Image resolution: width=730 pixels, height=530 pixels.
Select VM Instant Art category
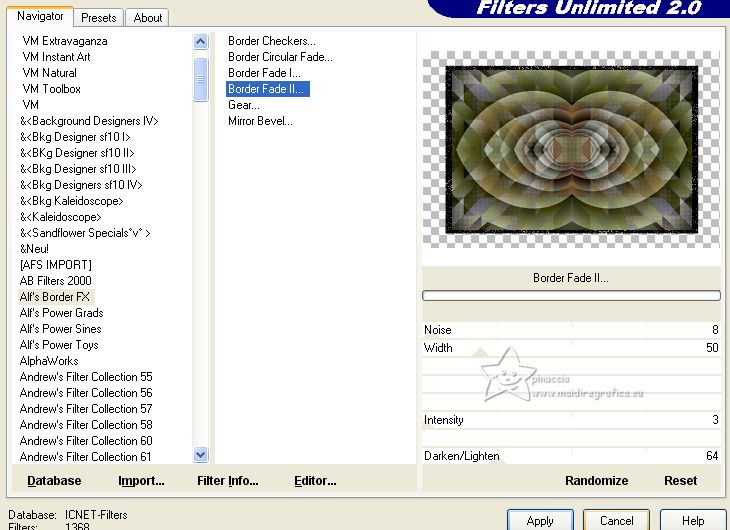pyautogui.click(x=56, y=57)
